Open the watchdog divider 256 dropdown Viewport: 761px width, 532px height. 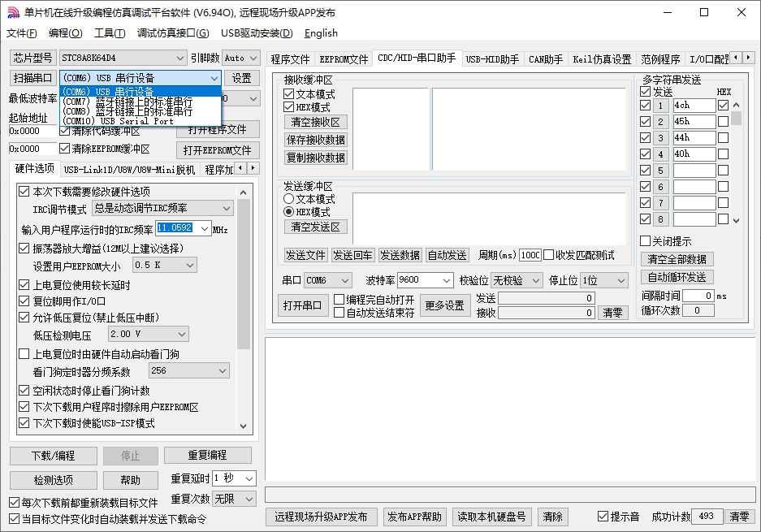coord(223,371)
